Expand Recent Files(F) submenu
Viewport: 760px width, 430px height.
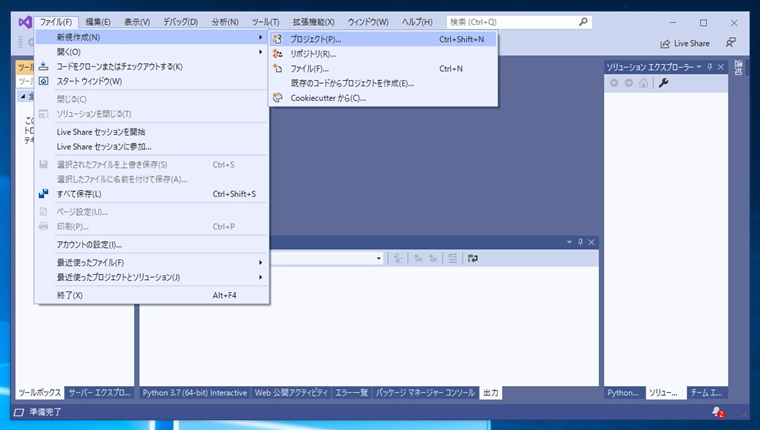point(151,263)
